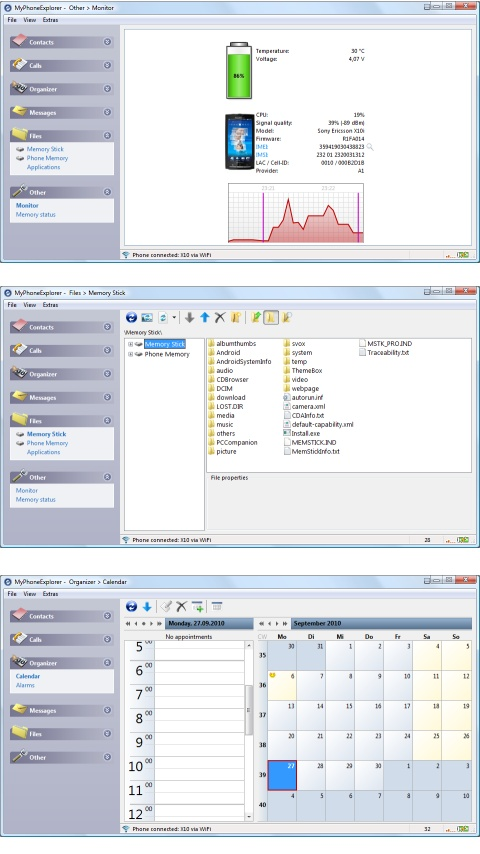
Task: Click the blue IMSI link in Monitor window
Action: click(262, 155)
